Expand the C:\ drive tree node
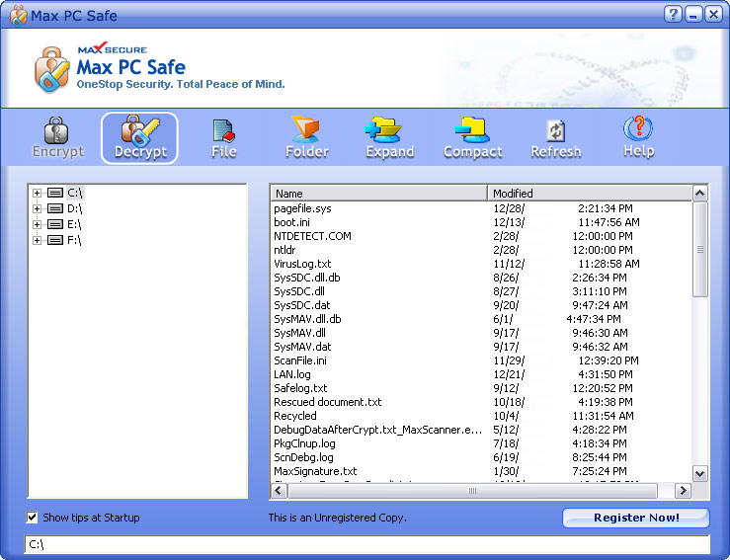This screenshot has height=560, width=730. click(x=38, y=194)
